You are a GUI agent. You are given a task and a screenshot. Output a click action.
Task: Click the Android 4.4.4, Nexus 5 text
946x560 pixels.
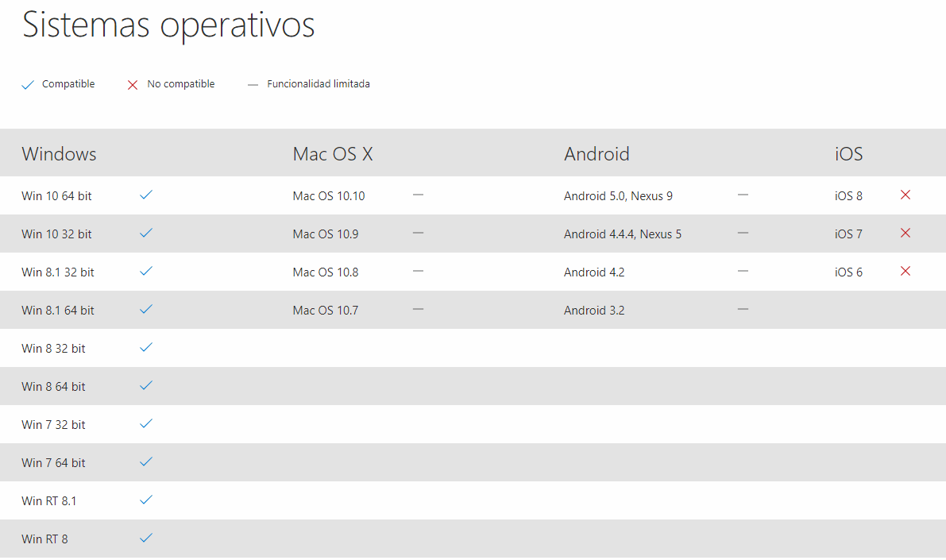623,234
